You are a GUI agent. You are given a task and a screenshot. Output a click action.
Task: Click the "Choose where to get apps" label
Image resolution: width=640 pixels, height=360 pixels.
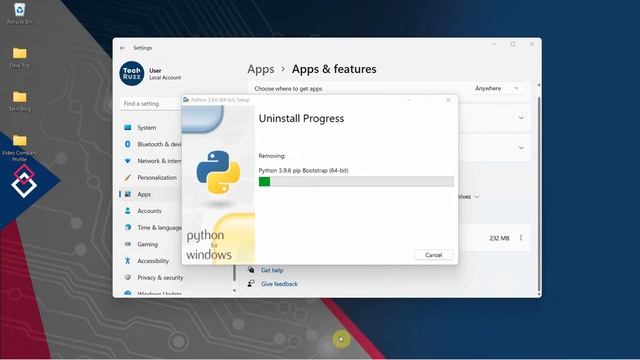(288, 89)
